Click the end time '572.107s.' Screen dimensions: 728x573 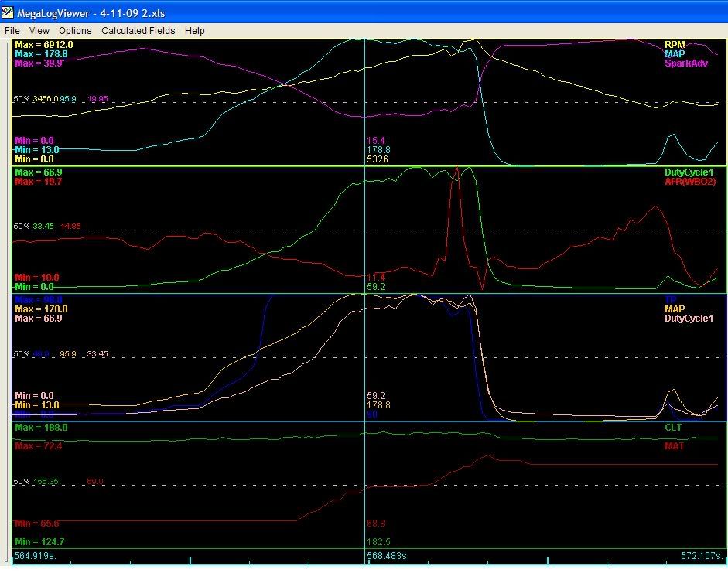point(702,555)
